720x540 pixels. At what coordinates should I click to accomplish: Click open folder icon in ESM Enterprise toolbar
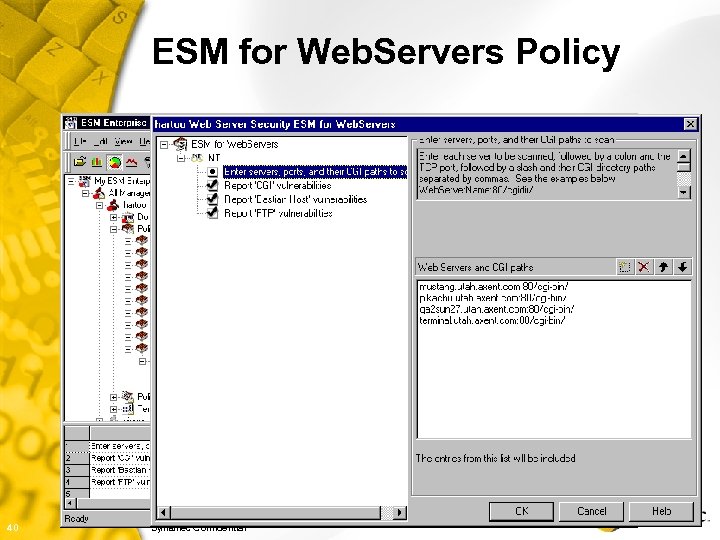click(80, 162)
